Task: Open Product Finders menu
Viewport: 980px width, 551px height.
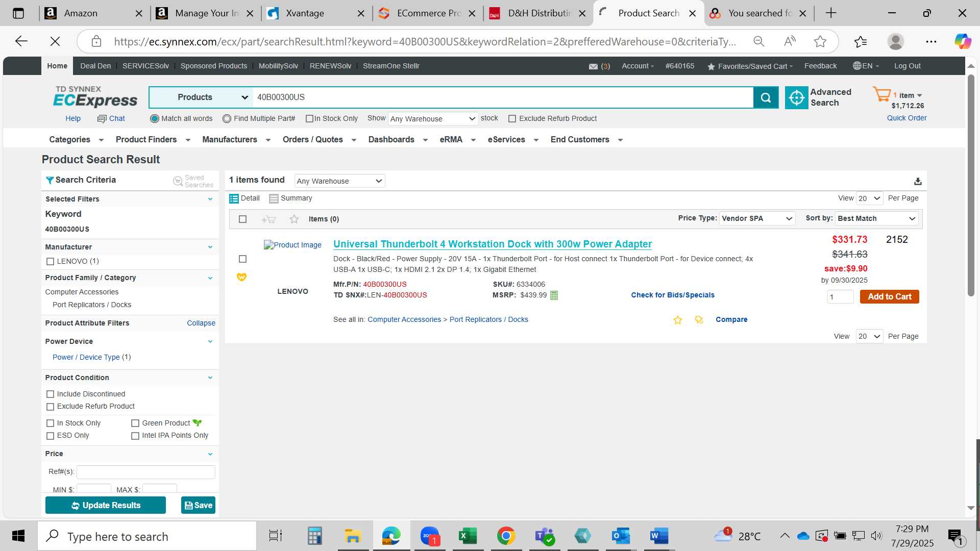Action: (x=153, y=140)
